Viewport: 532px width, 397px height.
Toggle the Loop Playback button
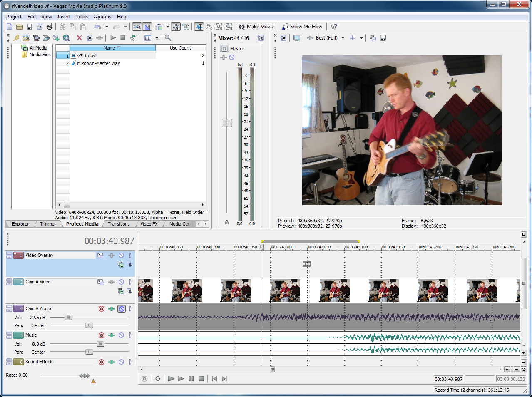point(158,379)
